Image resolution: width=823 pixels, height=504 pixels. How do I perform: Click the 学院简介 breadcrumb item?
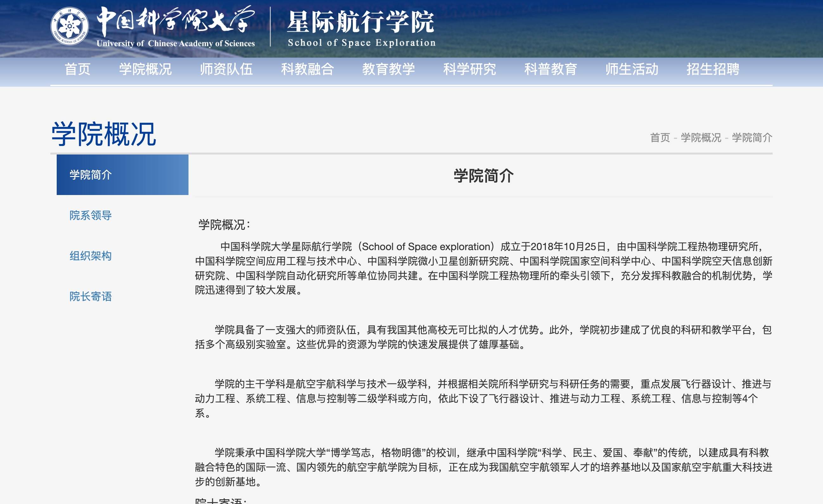tap(752, 137)
